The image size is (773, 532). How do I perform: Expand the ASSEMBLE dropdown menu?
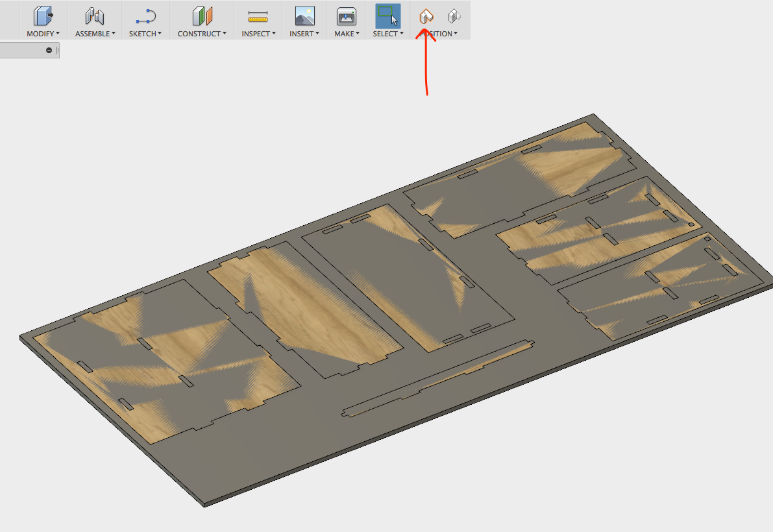[95, 34]
